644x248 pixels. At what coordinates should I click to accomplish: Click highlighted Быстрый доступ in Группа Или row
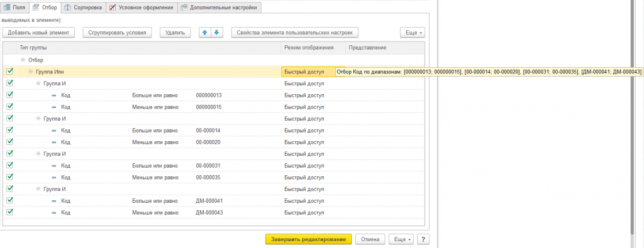(304, 72)
